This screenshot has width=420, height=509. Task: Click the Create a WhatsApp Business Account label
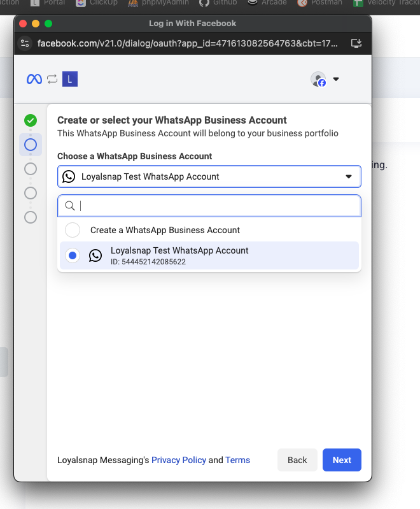pos(165,230)
